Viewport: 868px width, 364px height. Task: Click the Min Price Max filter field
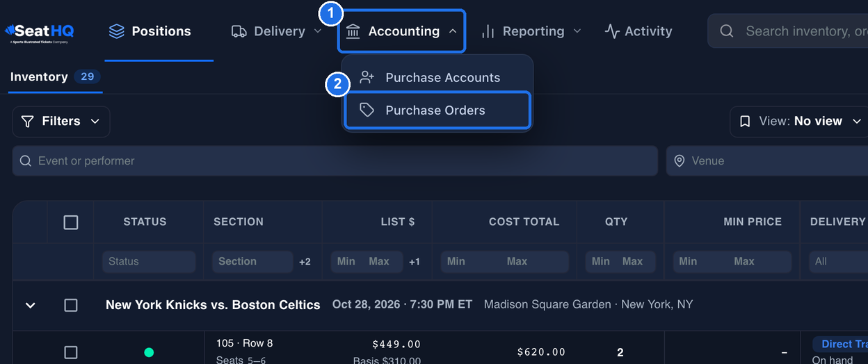761,261
